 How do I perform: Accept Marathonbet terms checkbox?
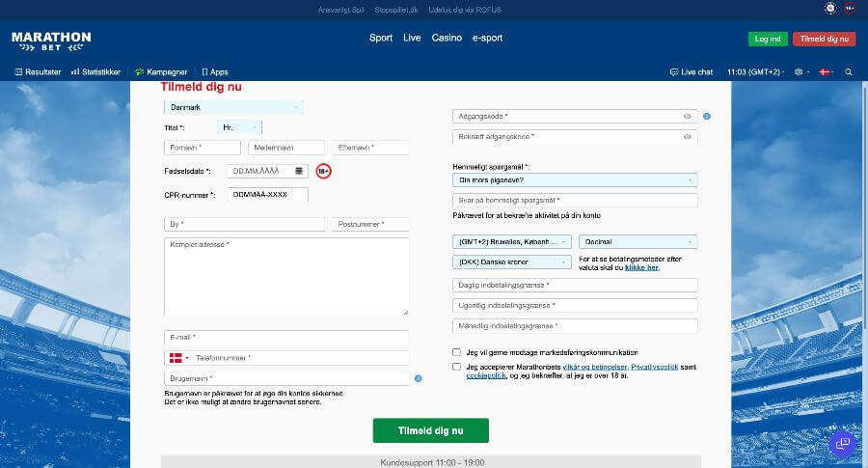click(456, 367)
